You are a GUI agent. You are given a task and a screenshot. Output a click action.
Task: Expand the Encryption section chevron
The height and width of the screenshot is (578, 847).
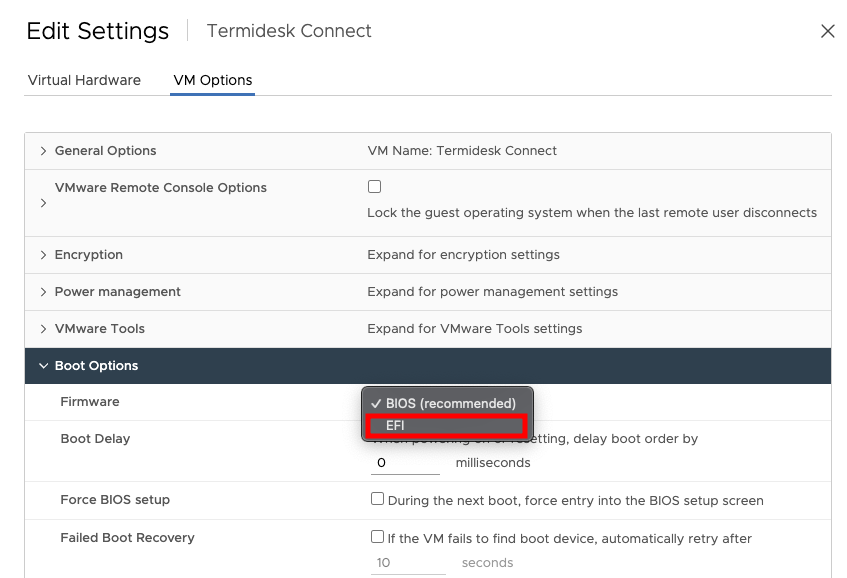point(43,255)
